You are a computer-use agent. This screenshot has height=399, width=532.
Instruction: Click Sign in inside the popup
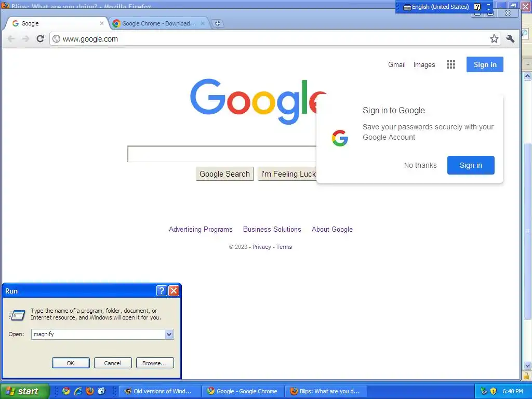point(471,165)
